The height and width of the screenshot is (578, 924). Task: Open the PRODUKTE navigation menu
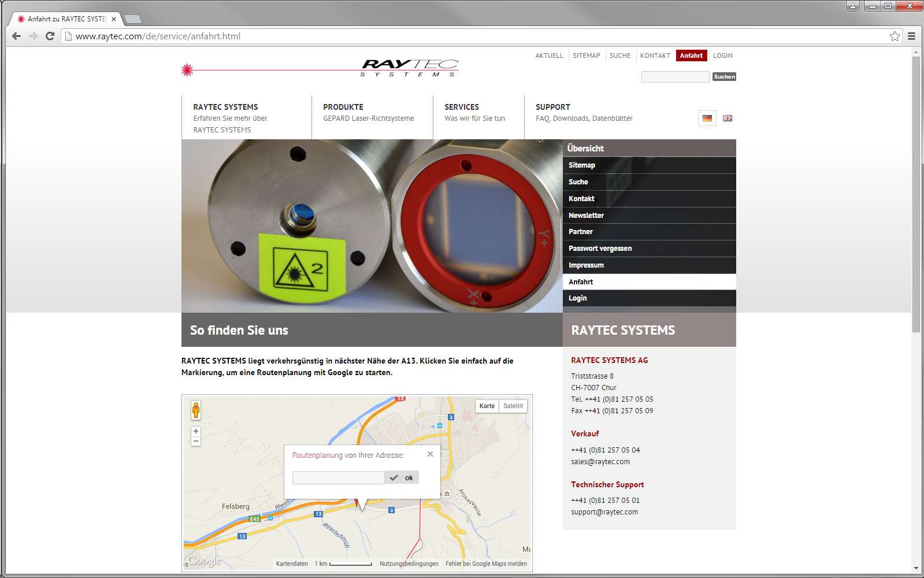click(343, 107)
